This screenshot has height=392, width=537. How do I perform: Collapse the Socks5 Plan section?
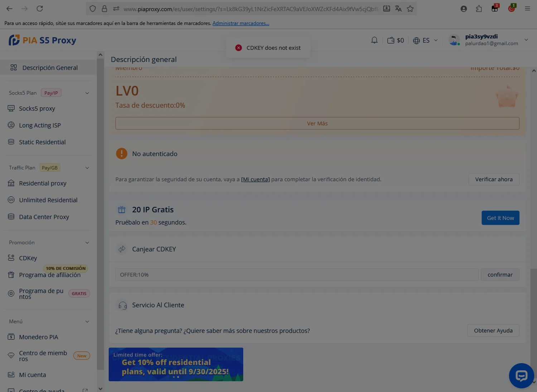(87, 93)
